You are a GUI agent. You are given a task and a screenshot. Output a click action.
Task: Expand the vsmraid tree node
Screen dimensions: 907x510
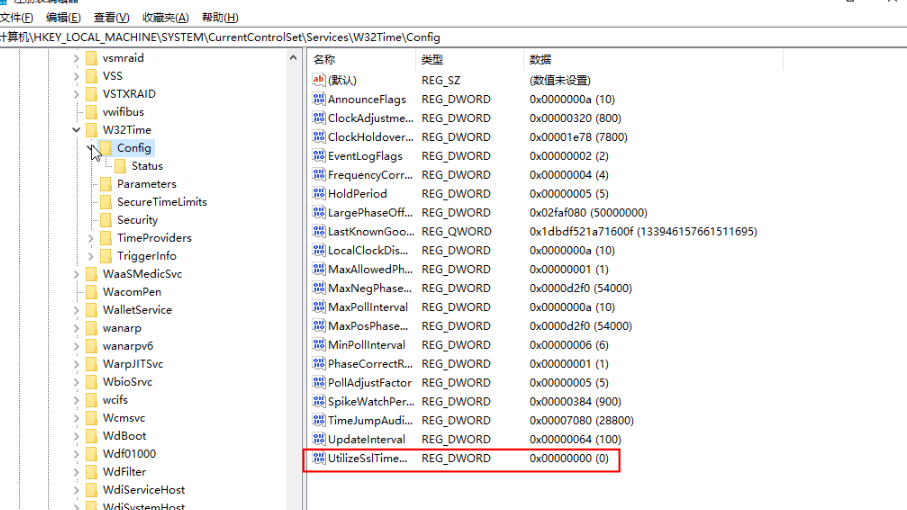point(77,58)
